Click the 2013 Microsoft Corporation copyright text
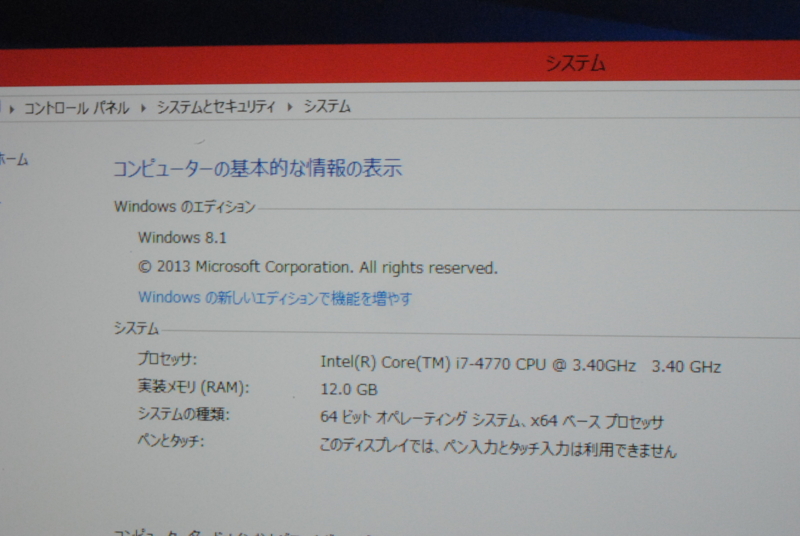This screenshot has width=800, height=536. point(317,267)
